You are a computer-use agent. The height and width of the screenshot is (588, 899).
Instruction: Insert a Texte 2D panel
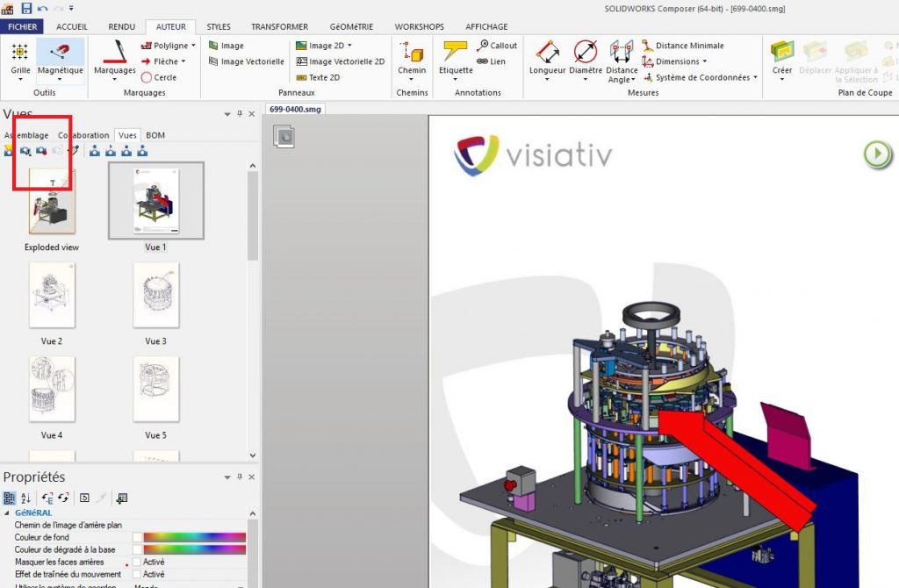(318, 77)
